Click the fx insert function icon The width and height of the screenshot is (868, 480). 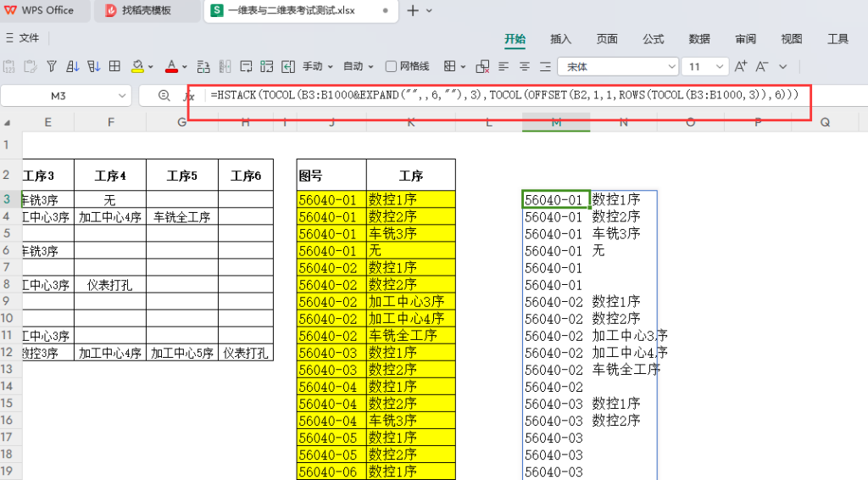point(189,96)
